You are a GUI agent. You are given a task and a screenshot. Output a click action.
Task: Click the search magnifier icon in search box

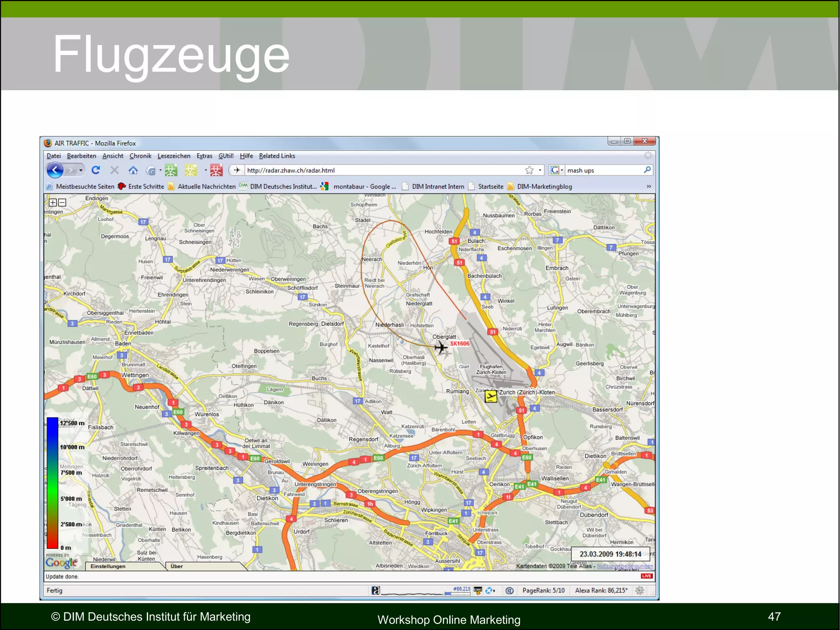click(647, 170)
